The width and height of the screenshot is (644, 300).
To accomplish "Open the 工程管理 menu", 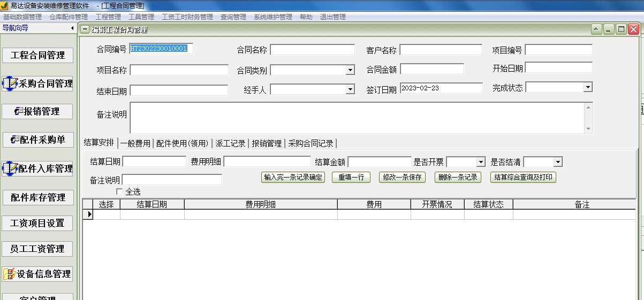I will [x=108, y=17].
